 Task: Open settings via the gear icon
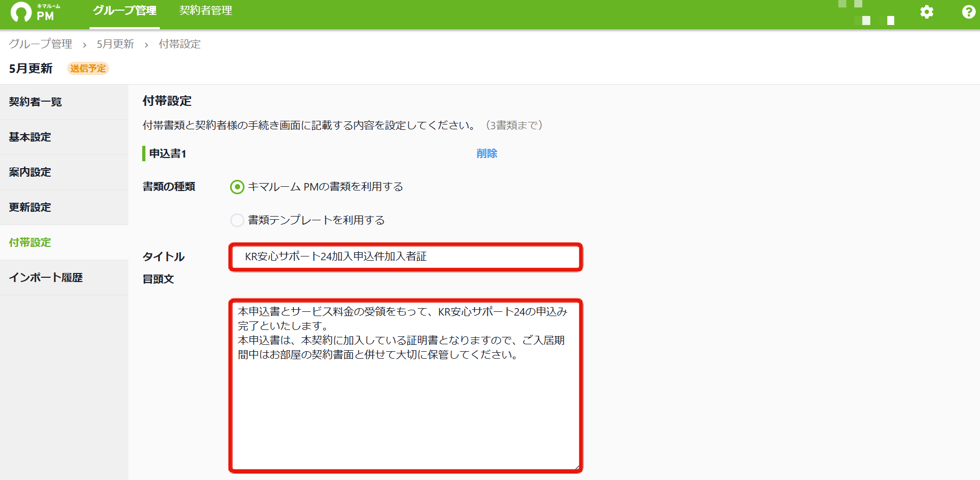(927, 12)
